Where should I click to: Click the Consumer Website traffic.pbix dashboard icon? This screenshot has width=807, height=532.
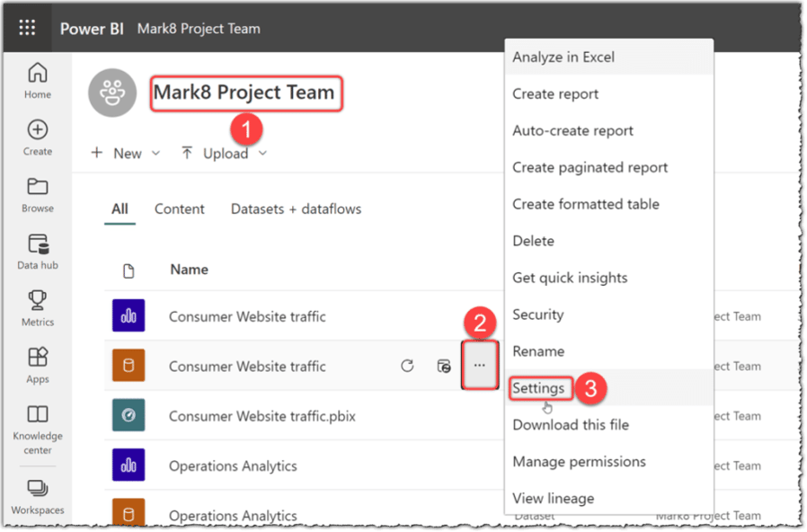[129, 415]
